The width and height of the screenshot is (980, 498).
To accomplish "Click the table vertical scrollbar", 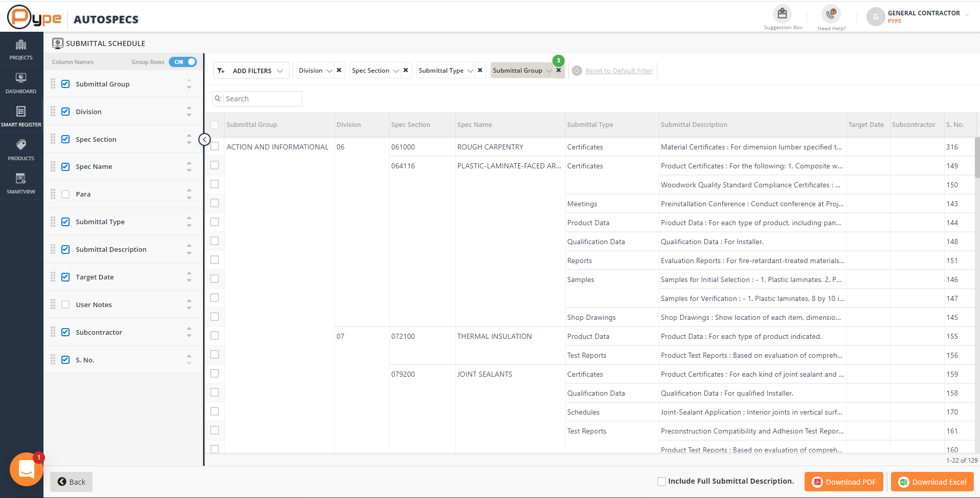I will pos(977,157).
